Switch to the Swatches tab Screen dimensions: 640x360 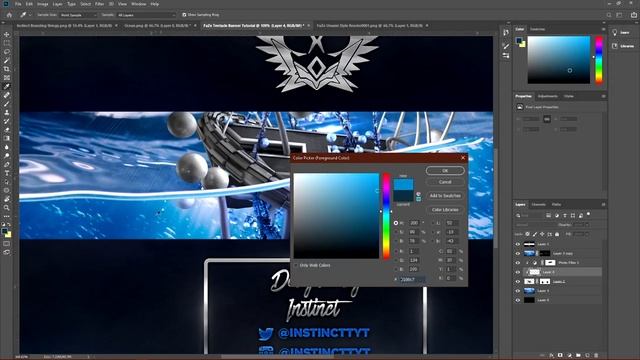(x=537, y=29)
